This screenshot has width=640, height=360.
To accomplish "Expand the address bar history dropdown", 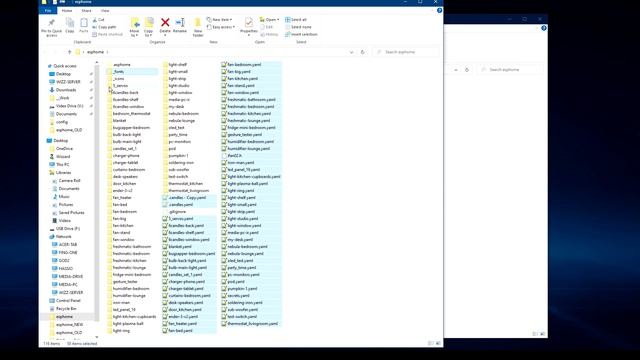I will click(351, 52).
